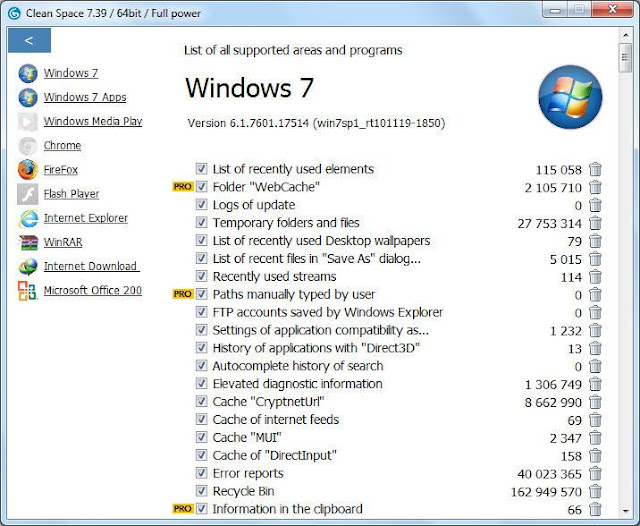Open the Chrome link
This screenshot has width=640, height=526.
[62, 145]
